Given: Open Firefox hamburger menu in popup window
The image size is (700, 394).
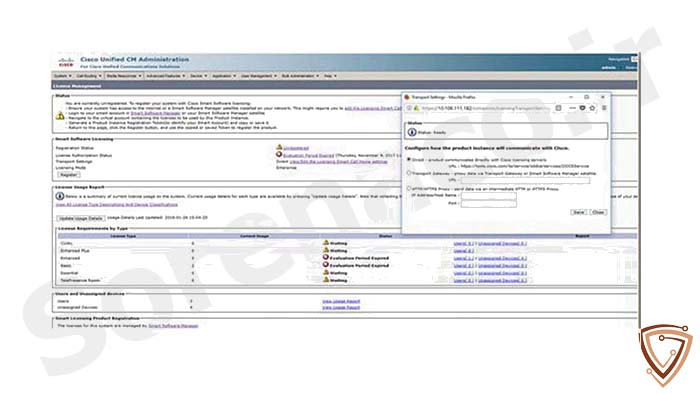Looking at the screenshot, I should coord(604,108).
